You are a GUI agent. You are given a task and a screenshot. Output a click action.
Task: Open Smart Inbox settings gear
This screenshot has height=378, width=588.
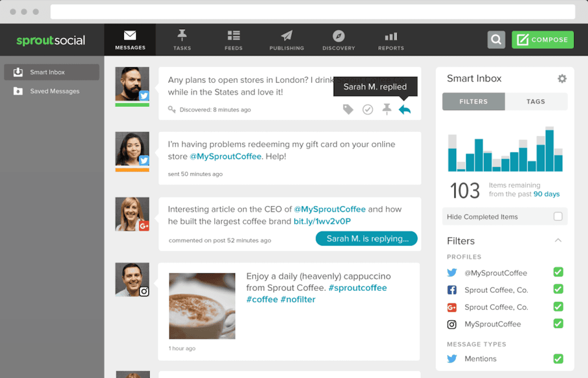562,79
